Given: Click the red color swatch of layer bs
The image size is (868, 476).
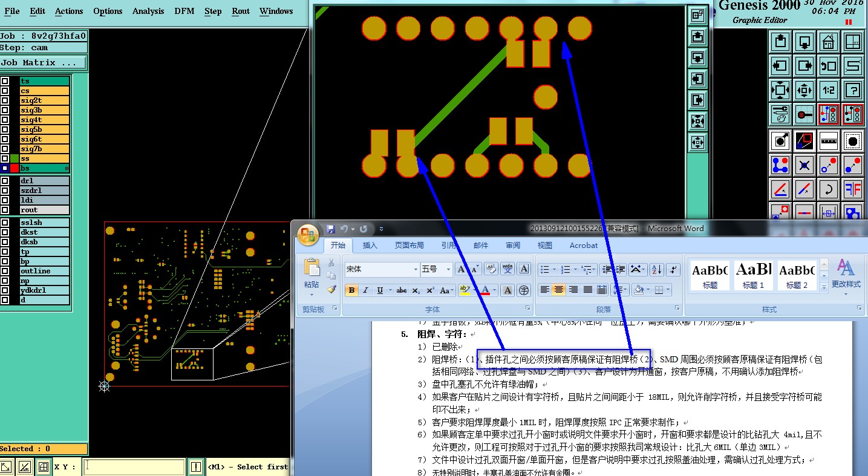Looking at the screenshot, I should [15, 168].
